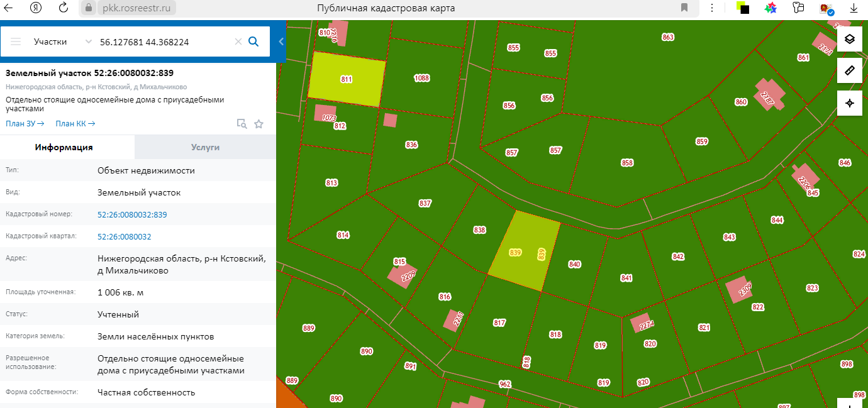Select parcel 840 on the map
Image resolution: width=868 pixels, height=408 pixels.
574,264
